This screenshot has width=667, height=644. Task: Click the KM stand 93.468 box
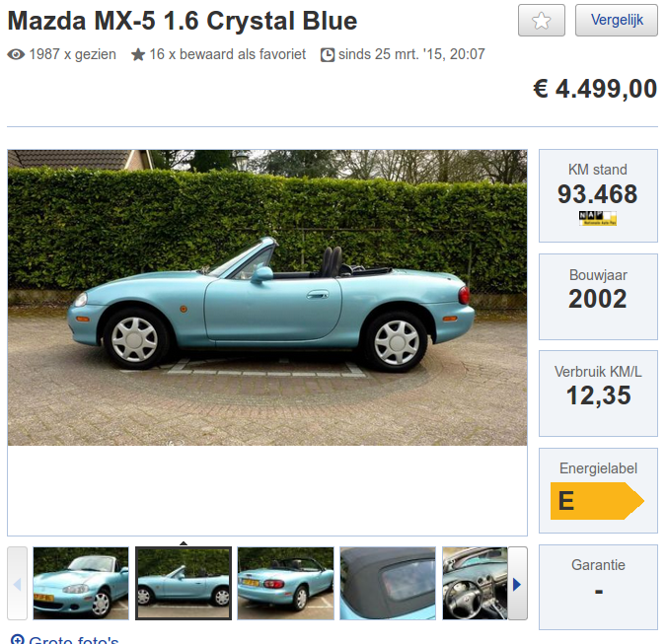coord(598,195)
